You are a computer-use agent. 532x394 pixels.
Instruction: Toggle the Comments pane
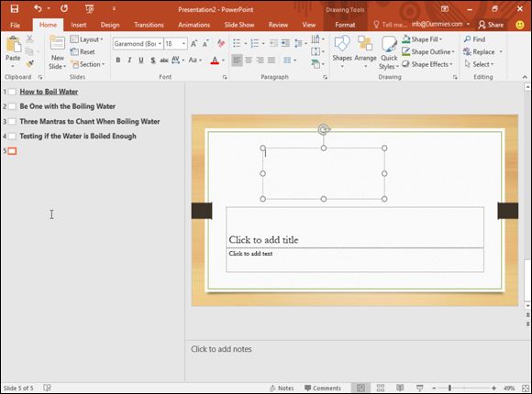pyautogui.click(x=323, y=388)
